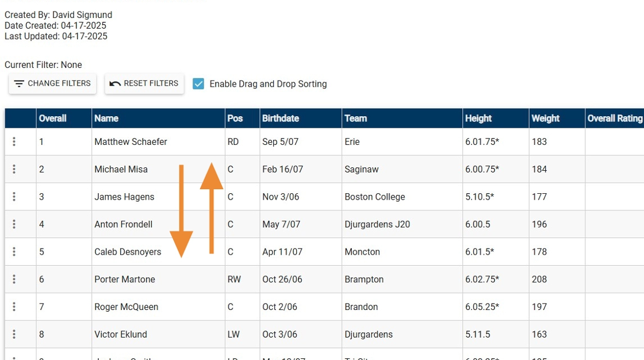Sort by the Overall column header
Image resolution: width=644 pixels, height=360 pixels.
point(52,118)
